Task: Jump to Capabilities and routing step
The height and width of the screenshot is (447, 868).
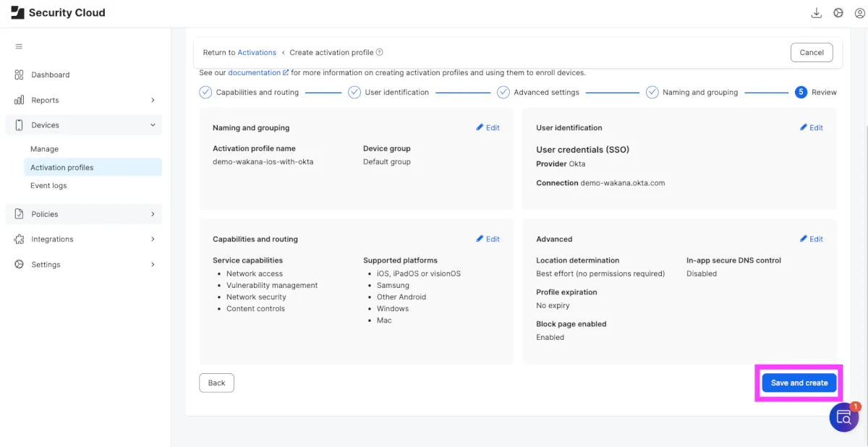Action: tap(257, 93)
